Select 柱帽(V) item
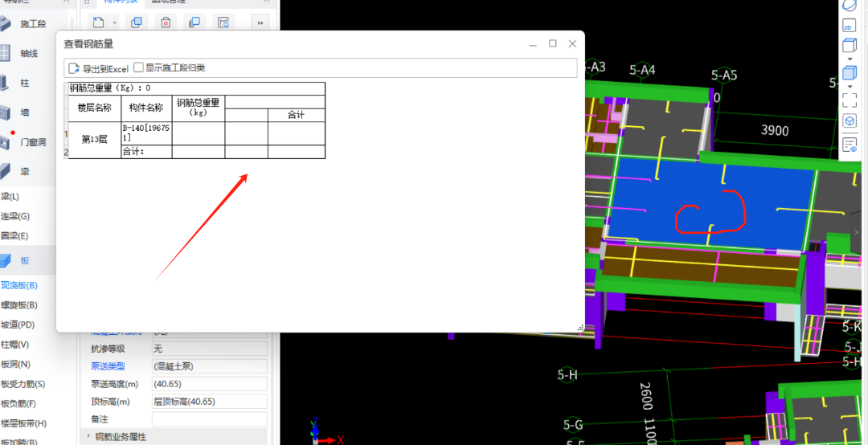Screen dimensions: 868x445 (x=15, y=345)
